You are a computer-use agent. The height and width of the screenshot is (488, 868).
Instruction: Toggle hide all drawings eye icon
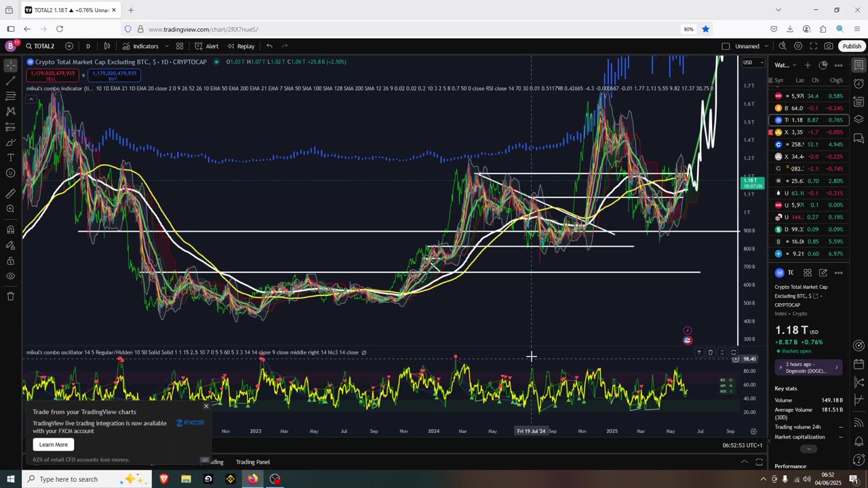tap(11, 276)
